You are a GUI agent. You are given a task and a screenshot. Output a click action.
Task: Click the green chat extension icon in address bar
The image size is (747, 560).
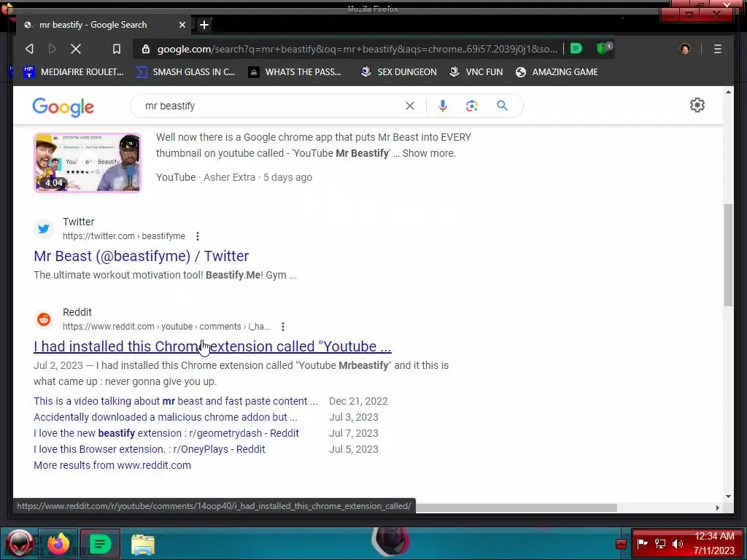[576, 49]
